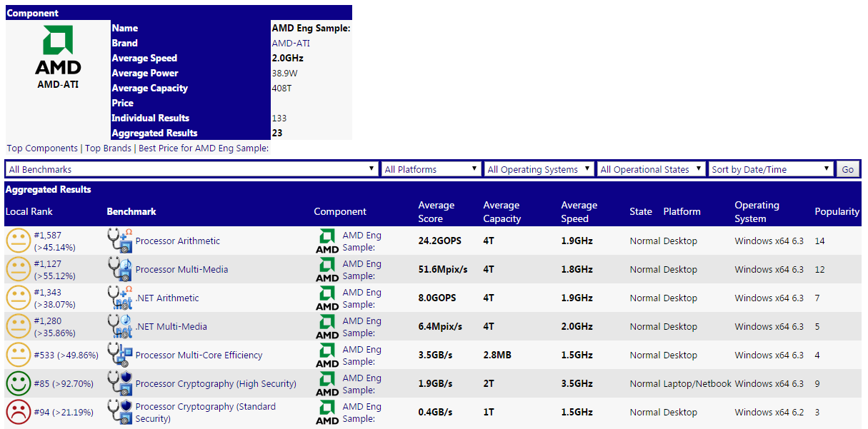
Task: Open the Processor Multi-Media benchmark link
Action: tap(182, 269)
